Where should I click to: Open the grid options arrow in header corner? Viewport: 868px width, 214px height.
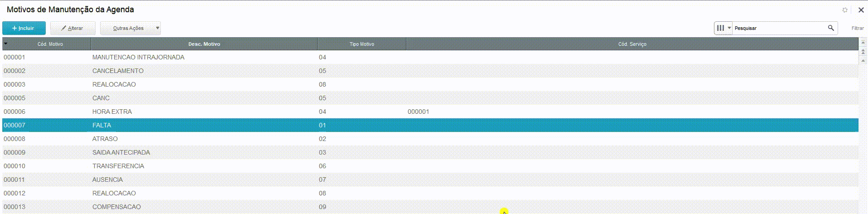coord(5,44)
